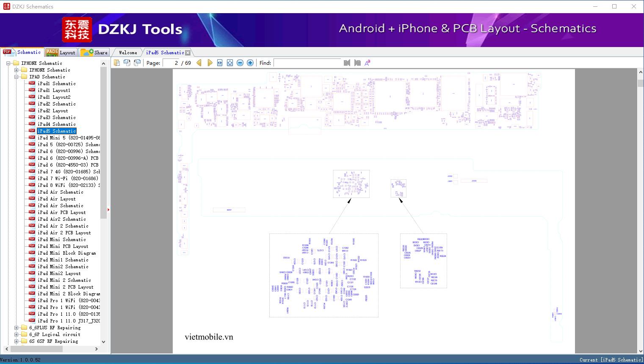Click the DZKJ red logo in the banner
Image resolution: width=644 pixels, height=364 pixels.
coord(77,30)
